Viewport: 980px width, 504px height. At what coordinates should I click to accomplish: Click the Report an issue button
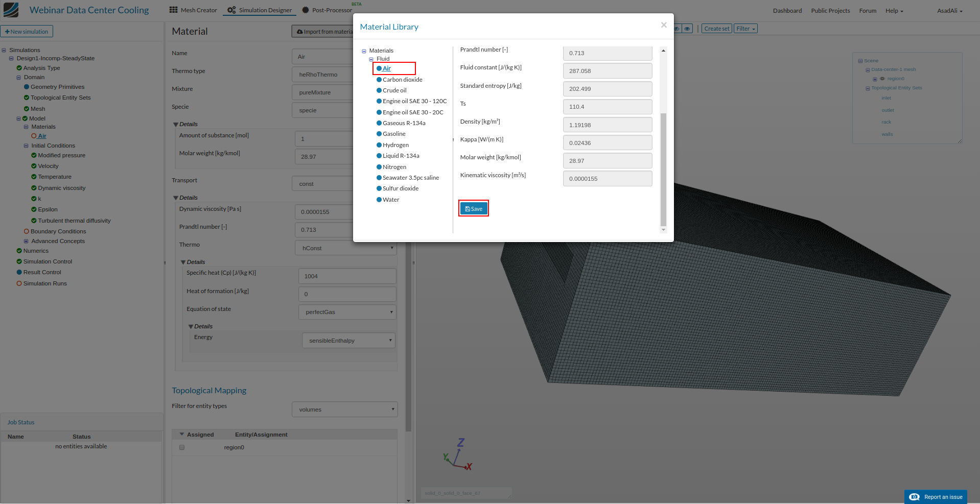(x=936, y=497)
